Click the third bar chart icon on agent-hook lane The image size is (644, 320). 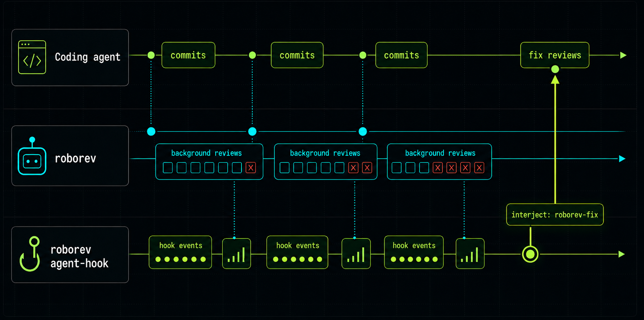[x=470, y=253]
